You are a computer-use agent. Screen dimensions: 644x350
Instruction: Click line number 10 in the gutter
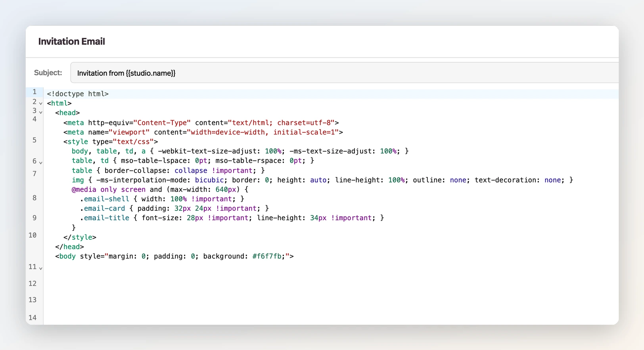pos(33,235)
